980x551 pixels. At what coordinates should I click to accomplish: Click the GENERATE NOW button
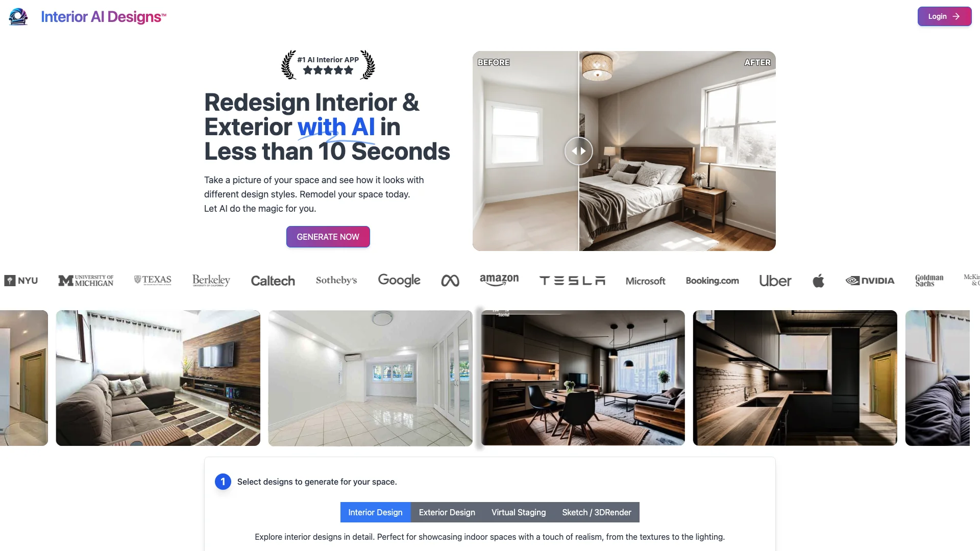[x=328, y=236]
